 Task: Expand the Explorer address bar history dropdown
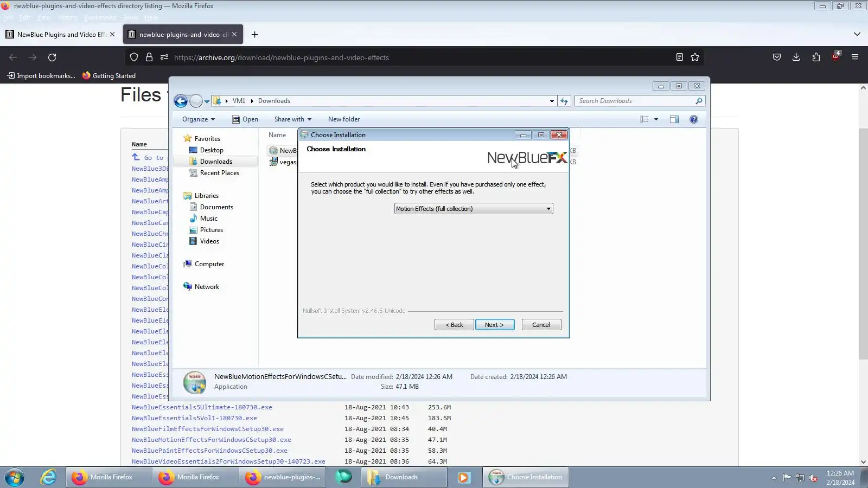pyautogui.click(x=552, y=101)
